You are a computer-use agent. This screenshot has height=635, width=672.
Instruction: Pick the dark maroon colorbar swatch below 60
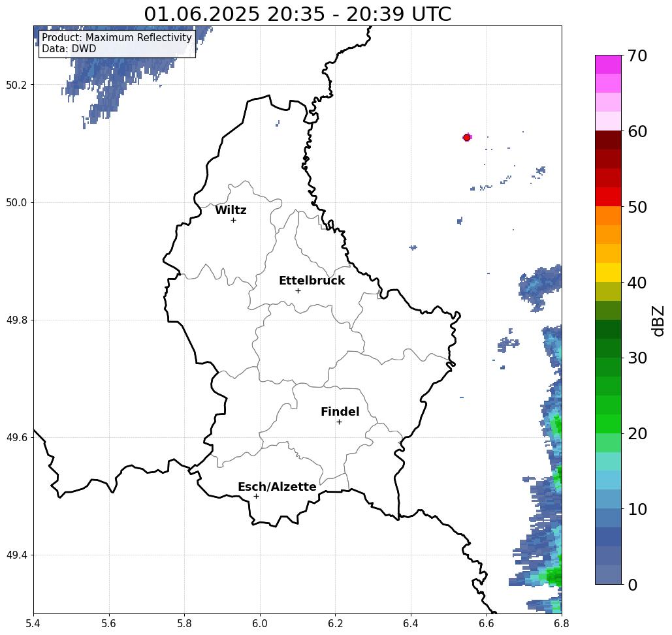coord(608,140)
